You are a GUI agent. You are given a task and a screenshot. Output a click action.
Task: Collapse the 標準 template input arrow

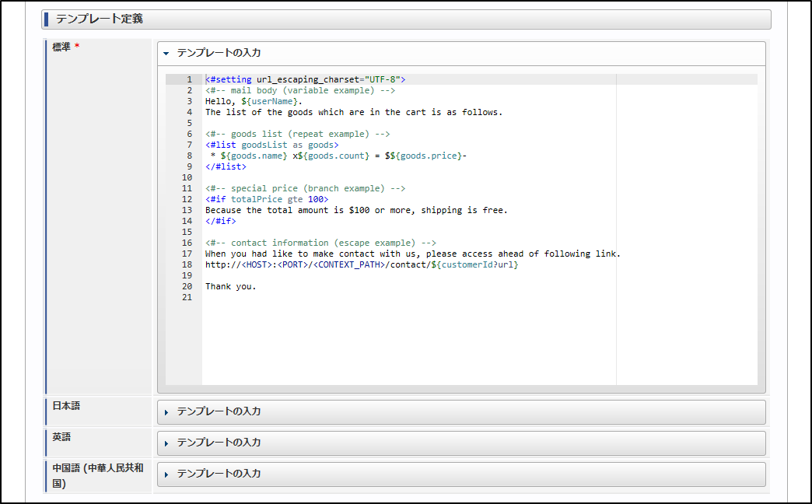[166, 54]
